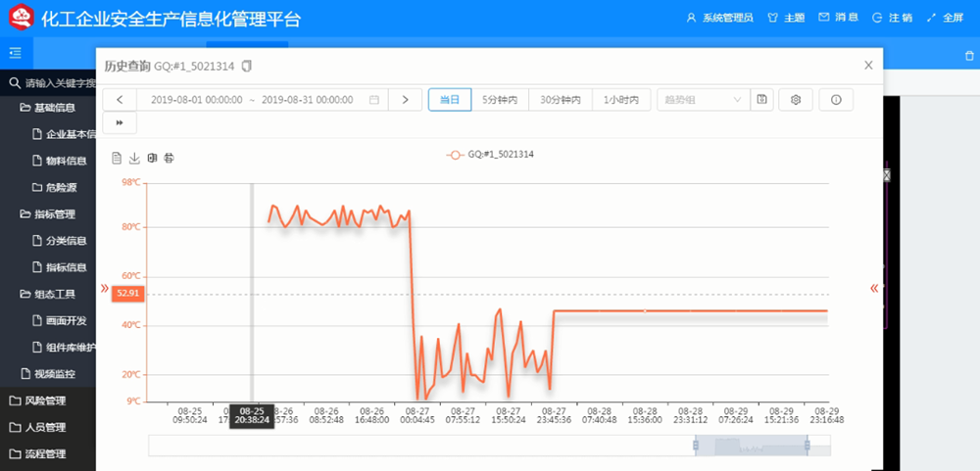The height and width of the screenshot is (471, 980).
Task: Toggle the hamburger sidebar menu icon
Action: pos(15,53)
